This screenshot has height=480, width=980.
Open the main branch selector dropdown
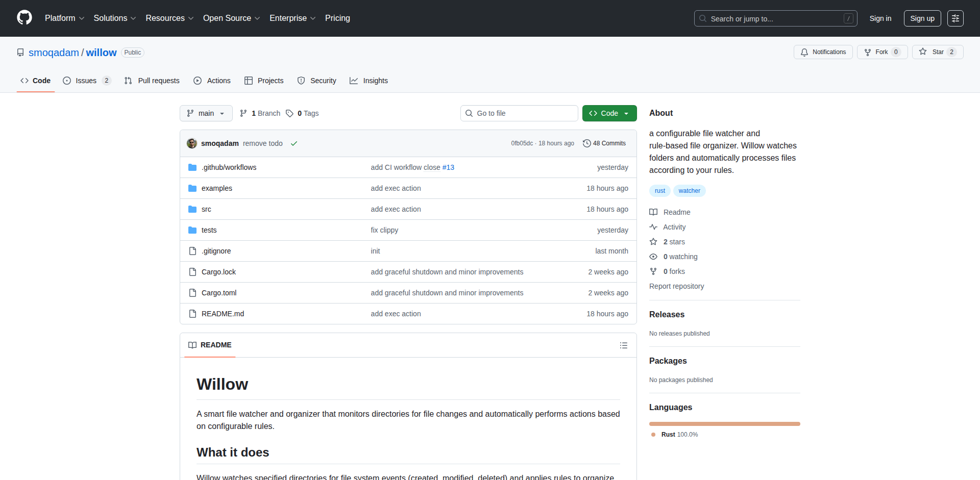[x=206, y=113]
